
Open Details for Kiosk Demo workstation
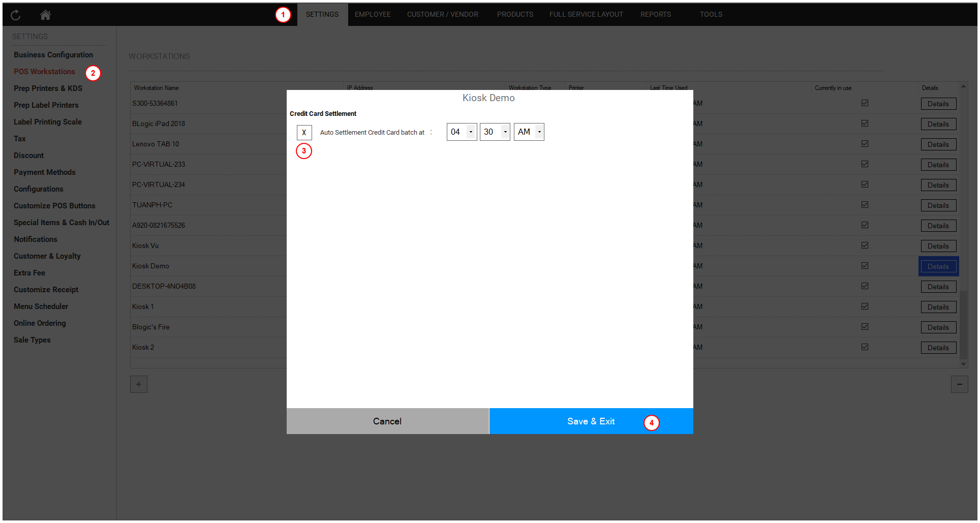pos(938,266)
